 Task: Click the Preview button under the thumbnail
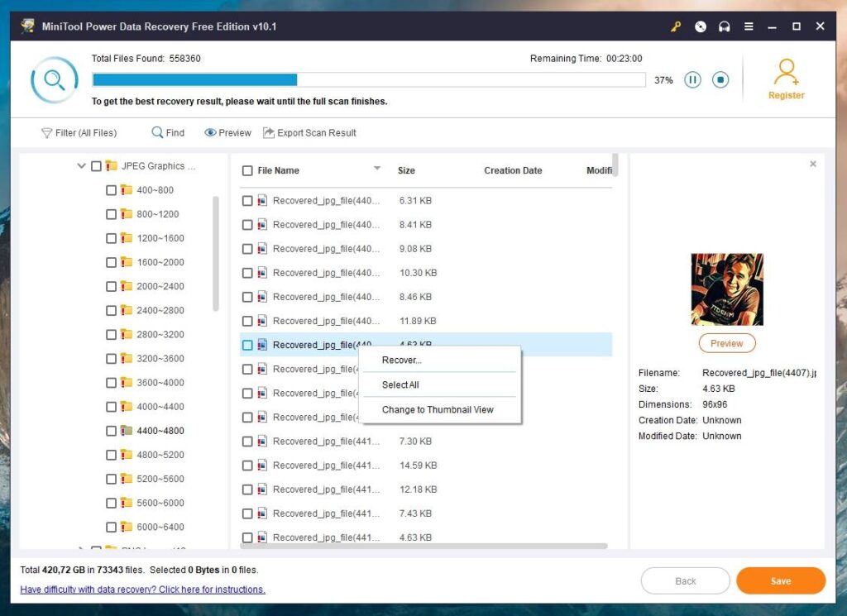coord(726,343)
